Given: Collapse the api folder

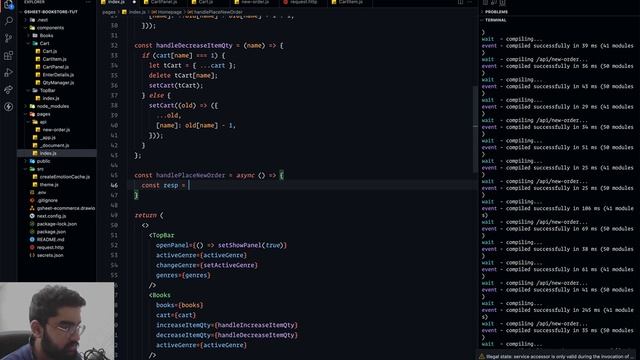Looking at the screenshot, I should pyautogui.click(x=42, y=122).
